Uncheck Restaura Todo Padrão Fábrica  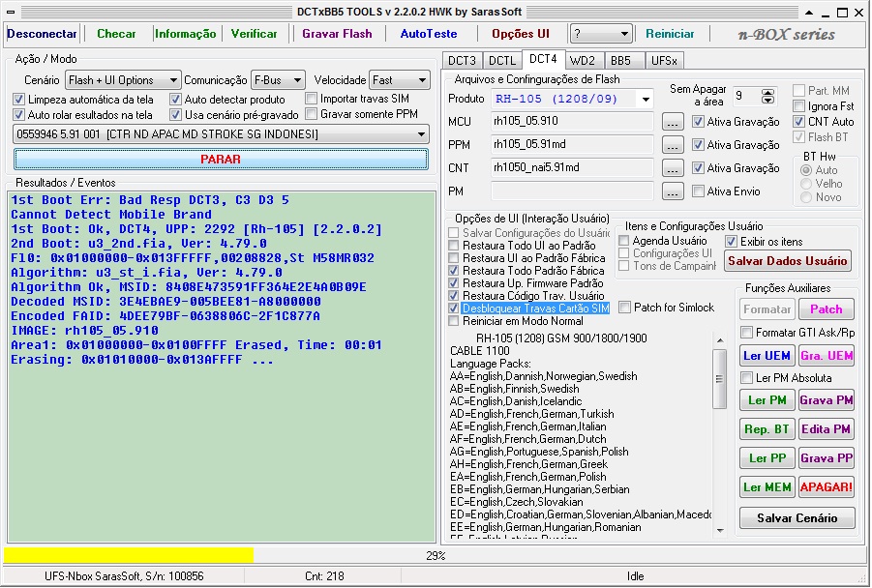pyautogui.click(x=454, y=271)
